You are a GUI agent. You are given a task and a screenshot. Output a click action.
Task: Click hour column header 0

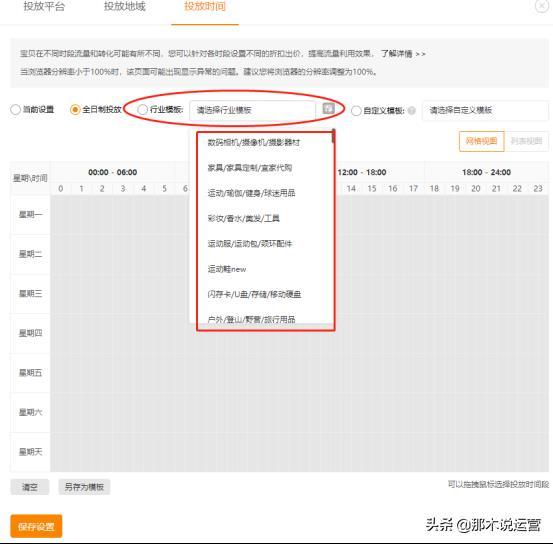coord(61,189)
